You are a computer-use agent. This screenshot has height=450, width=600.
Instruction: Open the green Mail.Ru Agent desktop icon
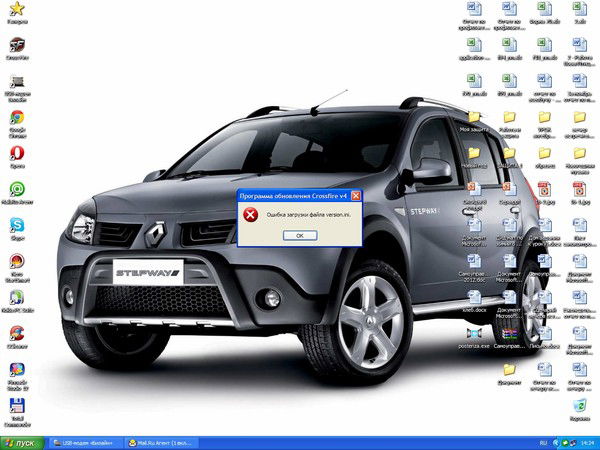coord(16,189)
